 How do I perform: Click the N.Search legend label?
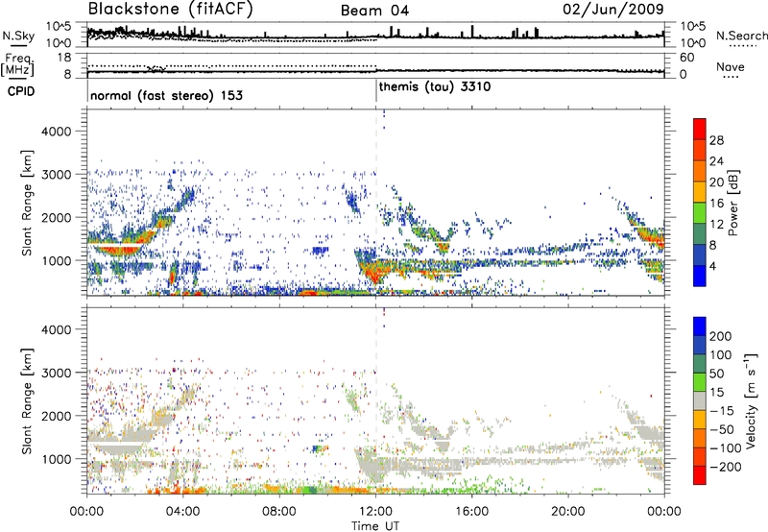point(741,36)
